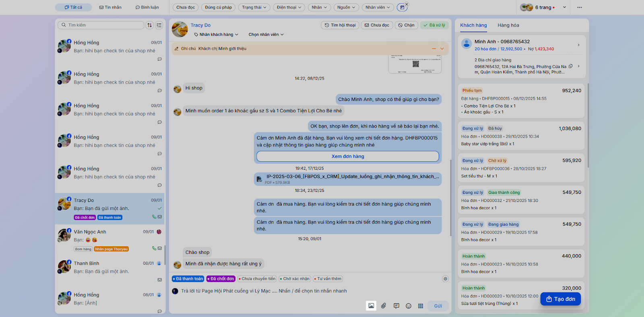The width and height of the screenshot is (644, 317).
Task: Select the Khách hàng tab
Action: click(473, 25)
